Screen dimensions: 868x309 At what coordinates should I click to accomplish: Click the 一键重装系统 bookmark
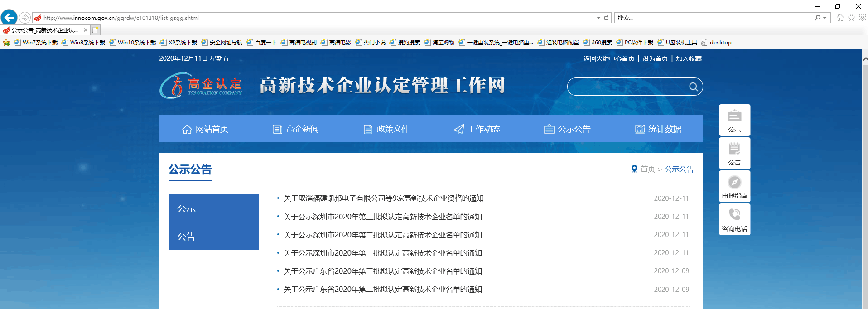496,43
